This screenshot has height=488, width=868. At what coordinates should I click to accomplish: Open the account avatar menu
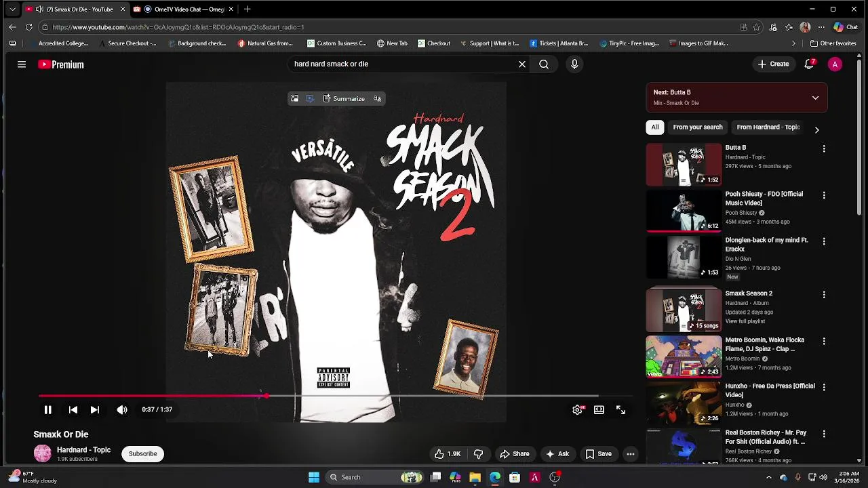click(x=835, y=64)
